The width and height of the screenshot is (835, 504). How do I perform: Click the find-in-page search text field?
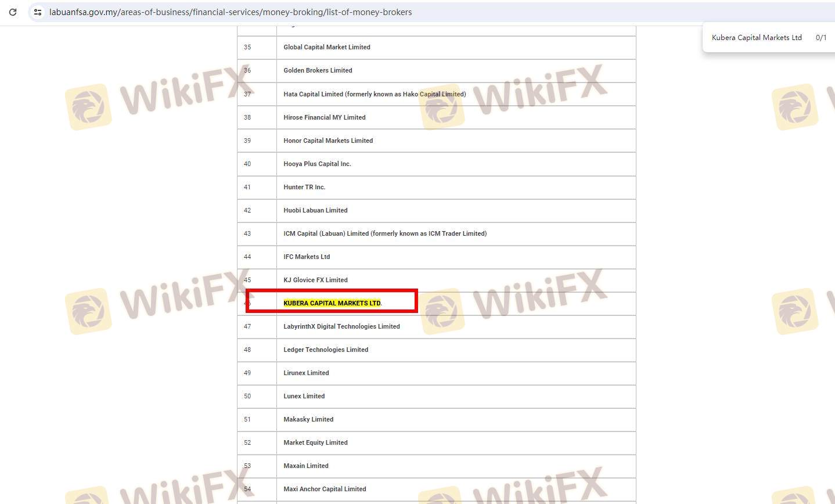coord(756,37)
